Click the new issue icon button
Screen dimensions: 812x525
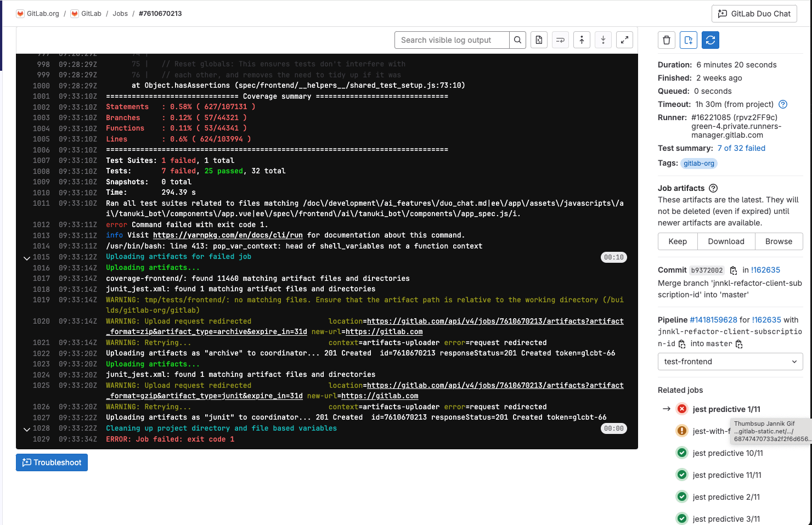point(689,40)
